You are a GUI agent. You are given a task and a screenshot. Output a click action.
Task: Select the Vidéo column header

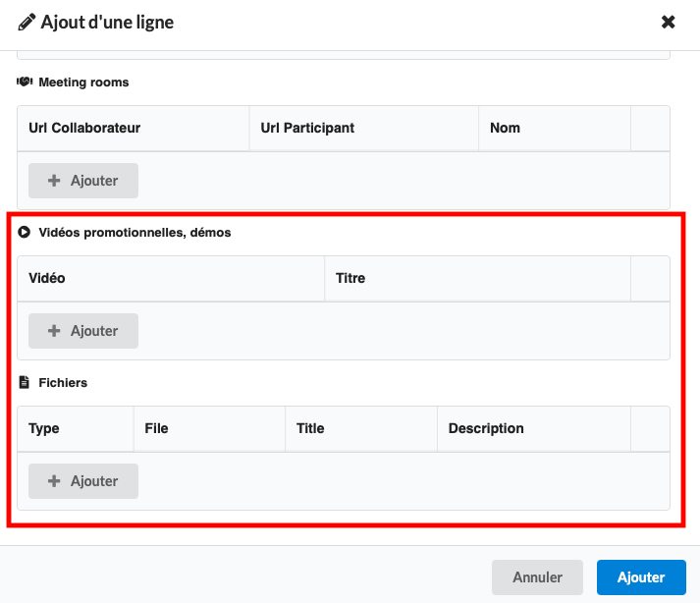[x=47, y=278]
